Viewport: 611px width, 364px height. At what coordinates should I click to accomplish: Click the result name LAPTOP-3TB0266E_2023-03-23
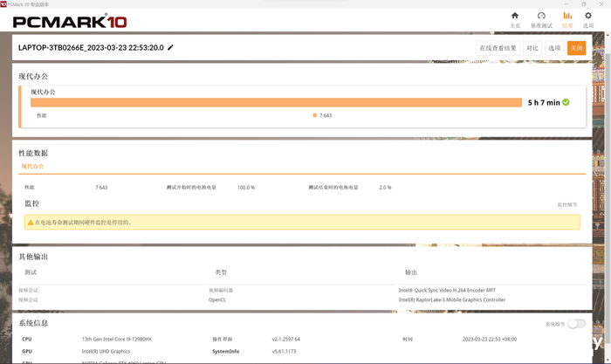(x=91, y=47)
